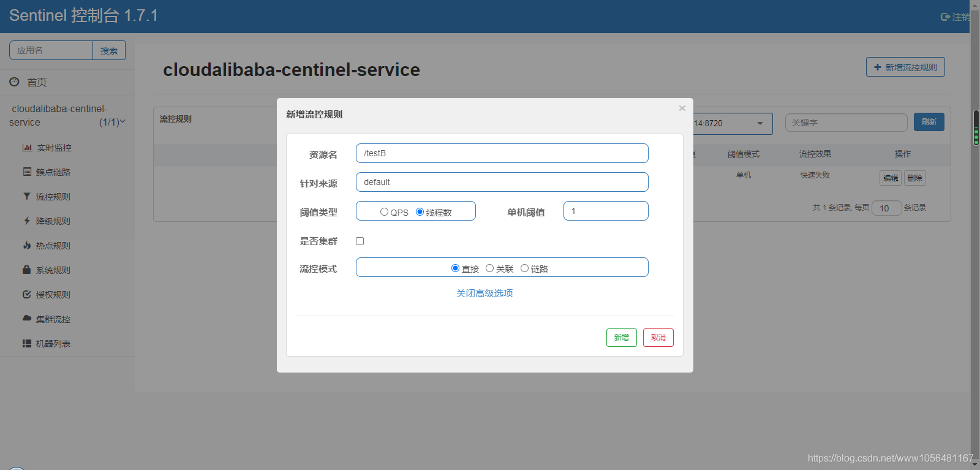Click 编辑 in the rule row
Image resolution: width=980 pixels, height=470 pixels.
tap(891, 178)
